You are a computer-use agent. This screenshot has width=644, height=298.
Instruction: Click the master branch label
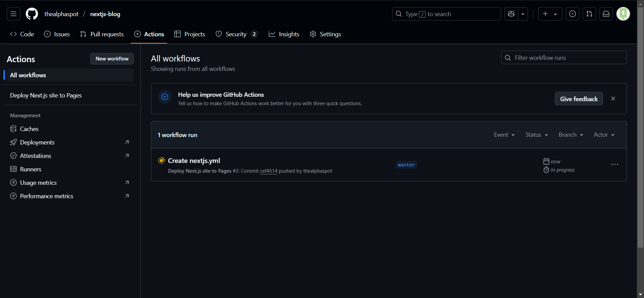(x=406, y=165)
